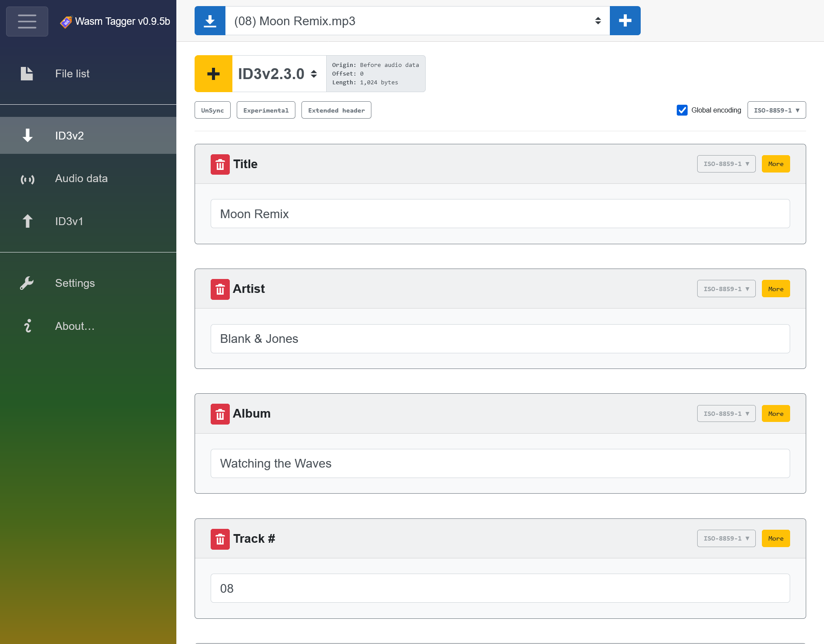Toggle the Extended header flag
Image resolution: width=824 pixels, height=644 pixels.
[336, 110]
